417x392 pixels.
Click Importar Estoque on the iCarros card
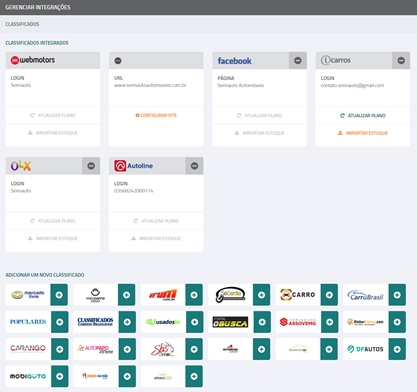click(x=363, y=133)
